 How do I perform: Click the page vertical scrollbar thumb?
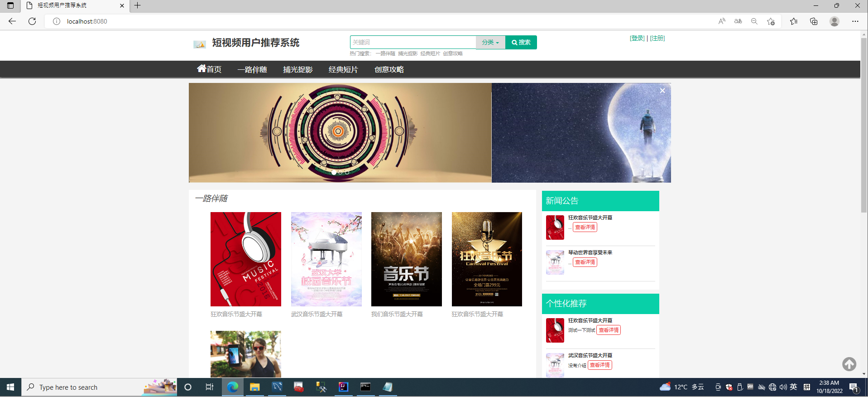pos(864,125)
